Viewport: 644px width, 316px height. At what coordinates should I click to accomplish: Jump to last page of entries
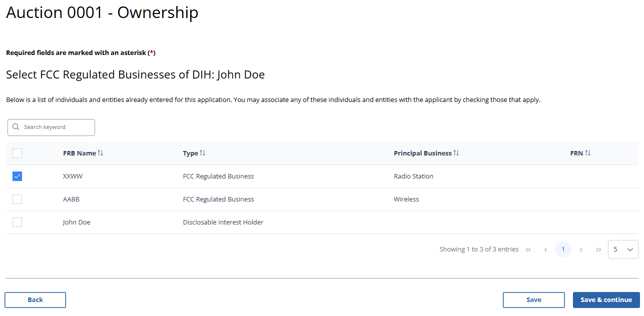coord(598,249)
